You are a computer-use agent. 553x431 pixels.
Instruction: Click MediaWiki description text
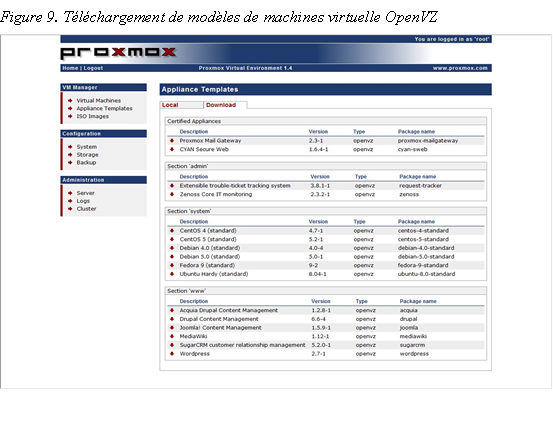point(193,336)
